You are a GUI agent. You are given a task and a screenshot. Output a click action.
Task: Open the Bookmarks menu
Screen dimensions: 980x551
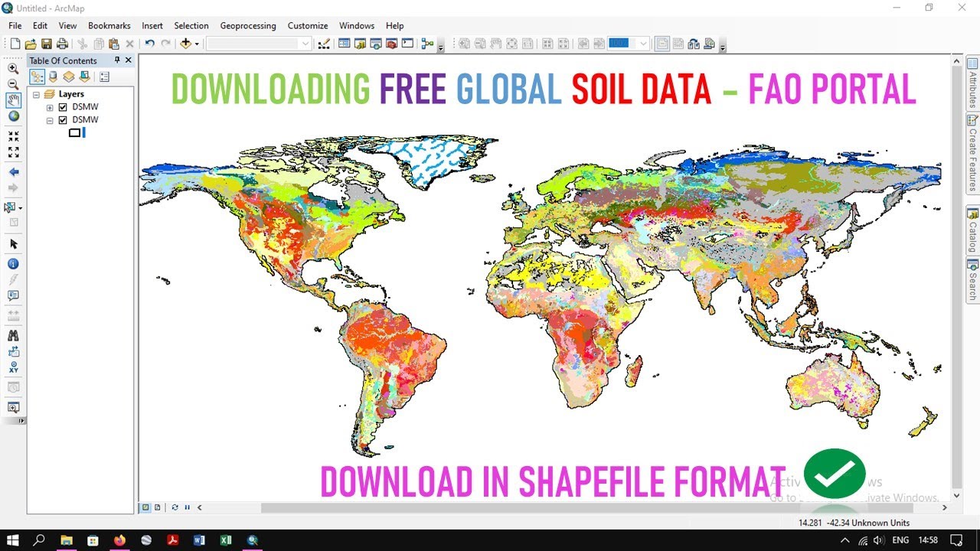(109, 25)
